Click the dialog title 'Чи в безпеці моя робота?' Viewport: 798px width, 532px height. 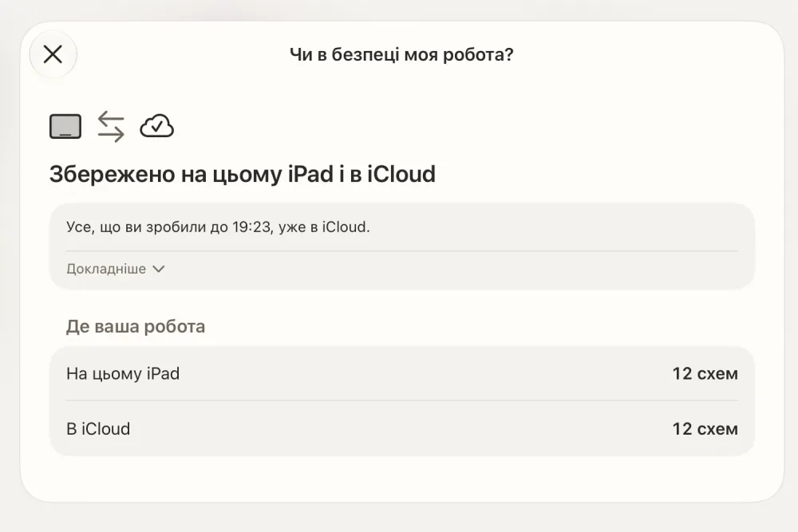[401, 54]
